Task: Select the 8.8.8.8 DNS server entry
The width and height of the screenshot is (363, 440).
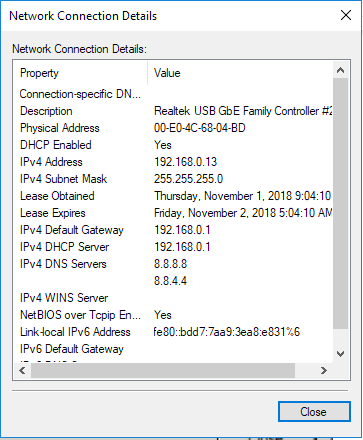Action: 170,264
